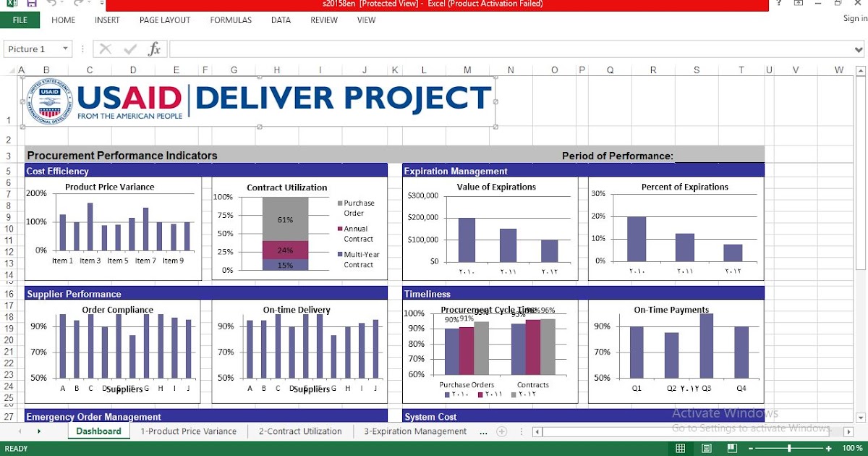Switch to the 2-Contract Utilization sheet tab
868x456 pixels.
pyautogui.click(x=299, y=431)
